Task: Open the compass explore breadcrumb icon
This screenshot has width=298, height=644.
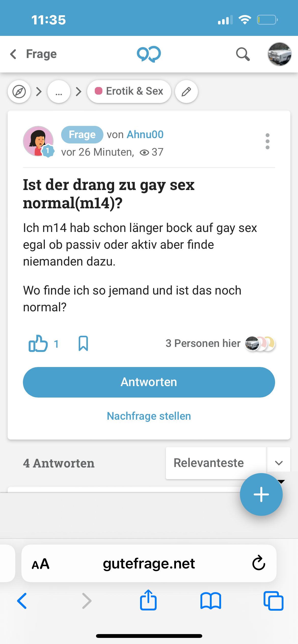Action: click(19, 92)
